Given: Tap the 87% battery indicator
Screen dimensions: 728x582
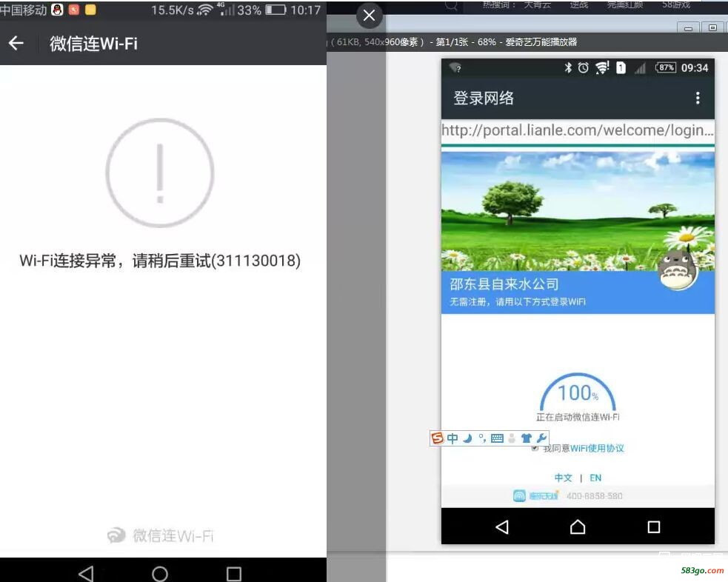Looking at the screenshot, I should click(666, 68).
